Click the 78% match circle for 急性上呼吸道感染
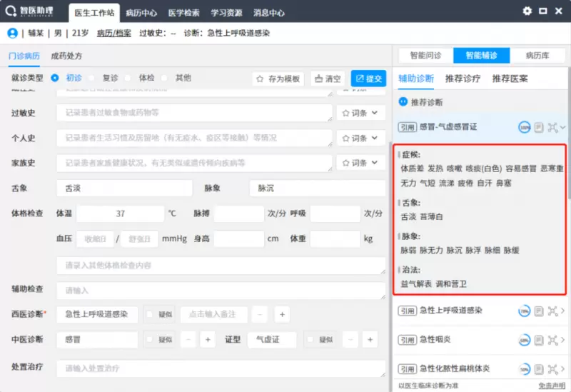This screenshot has width=571, height=392. pos(524,311)
